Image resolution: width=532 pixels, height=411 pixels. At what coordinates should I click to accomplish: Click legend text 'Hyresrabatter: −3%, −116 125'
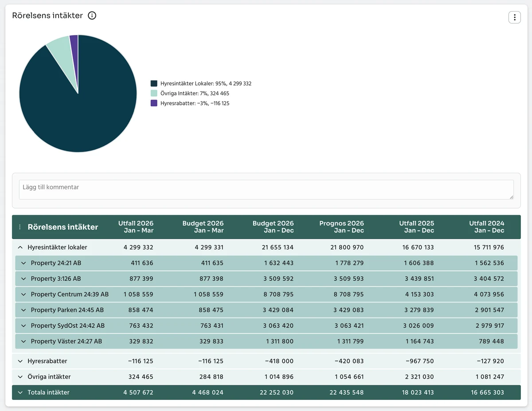[x=195, y=103]
